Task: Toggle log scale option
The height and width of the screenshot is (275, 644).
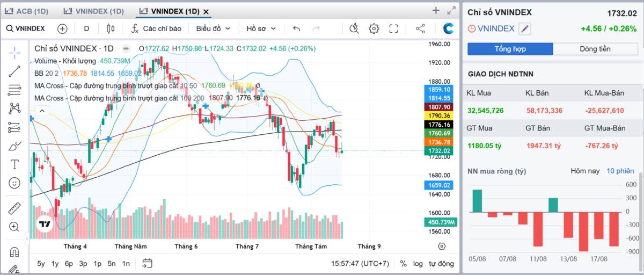Action: pos(418,264)
